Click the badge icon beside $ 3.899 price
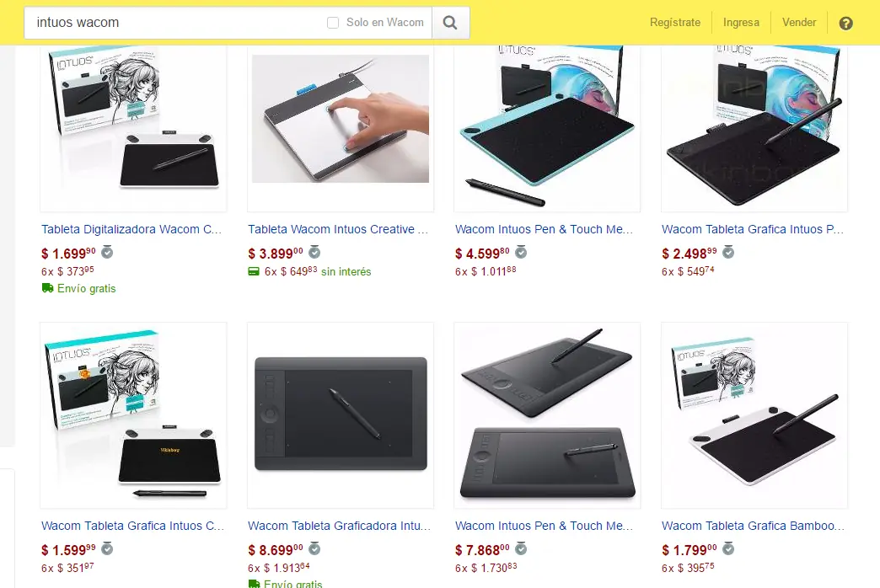This screenshot has height=588, width=880. (x=314, y=252)
